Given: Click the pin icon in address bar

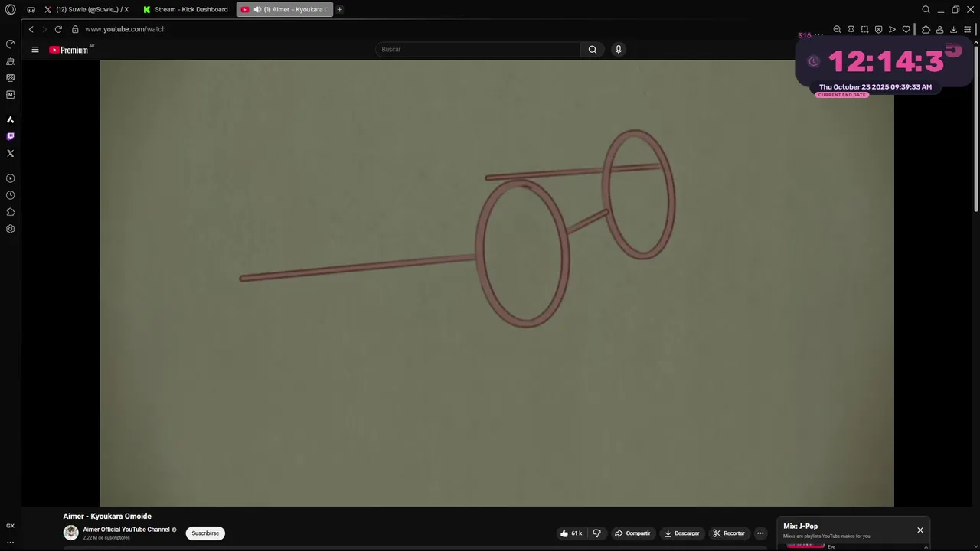Looking at the screenshot, I should (x=851, y=29).
